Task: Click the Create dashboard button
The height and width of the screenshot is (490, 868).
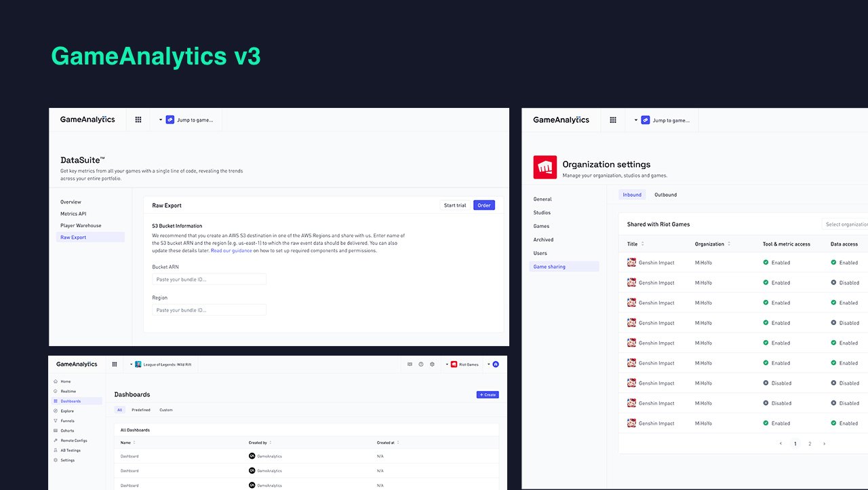Action: tap(488, 394)
